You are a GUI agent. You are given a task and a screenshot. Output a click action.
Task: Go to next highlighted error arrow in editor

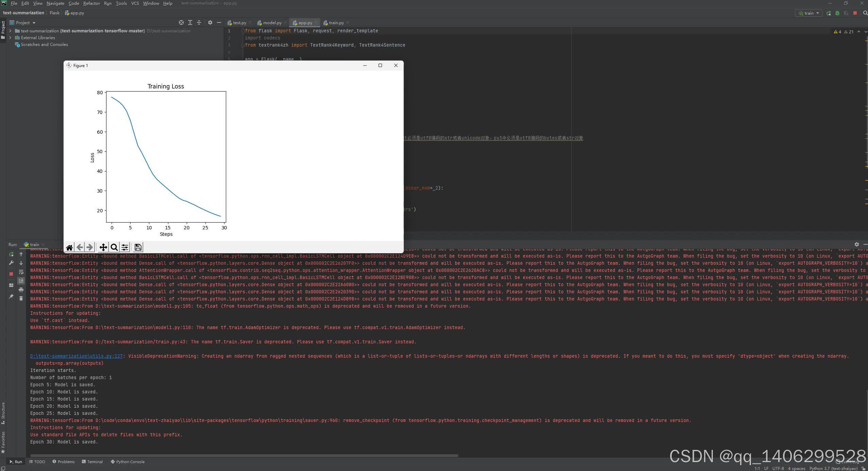pos(866,32)
